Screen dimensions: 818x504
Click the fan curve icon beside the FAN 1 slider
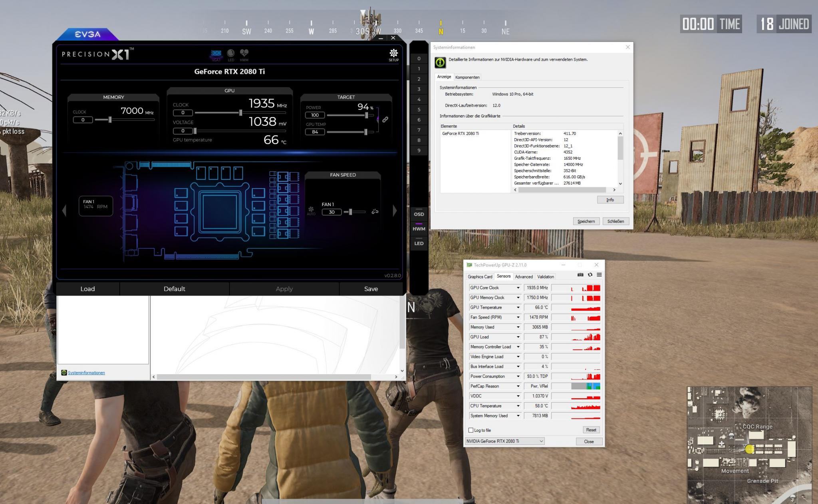375,212
